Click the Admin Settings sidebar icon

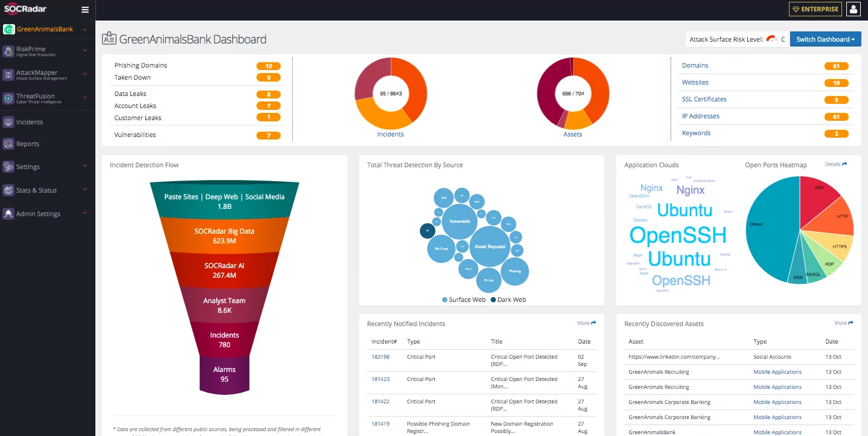tap(8, 214)
